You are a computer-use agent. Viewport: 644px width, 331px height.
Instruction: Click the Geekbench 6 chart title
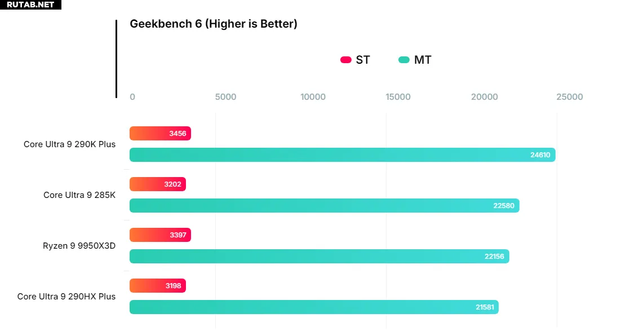point(214,24)
